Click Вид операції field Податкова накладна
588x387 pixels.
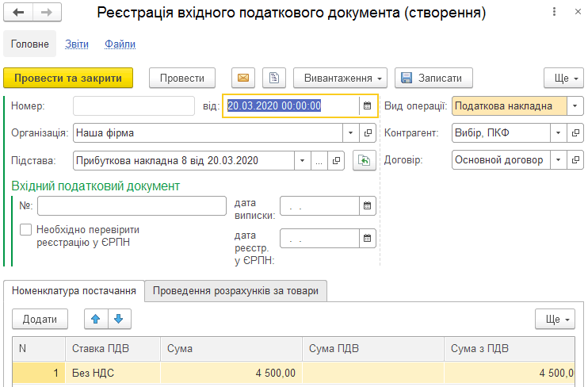(510, 105)
